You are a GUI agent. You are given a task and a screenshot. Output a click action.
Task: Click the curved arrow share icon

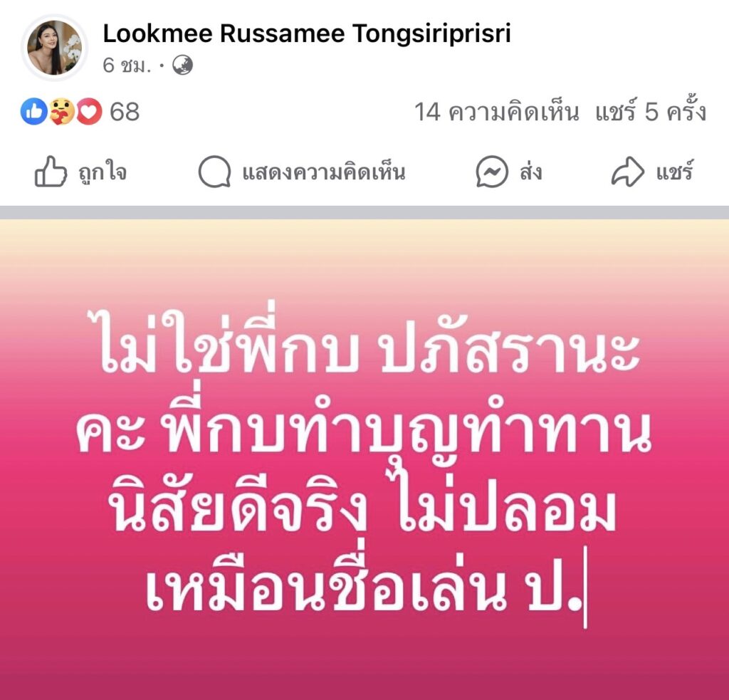628,172
